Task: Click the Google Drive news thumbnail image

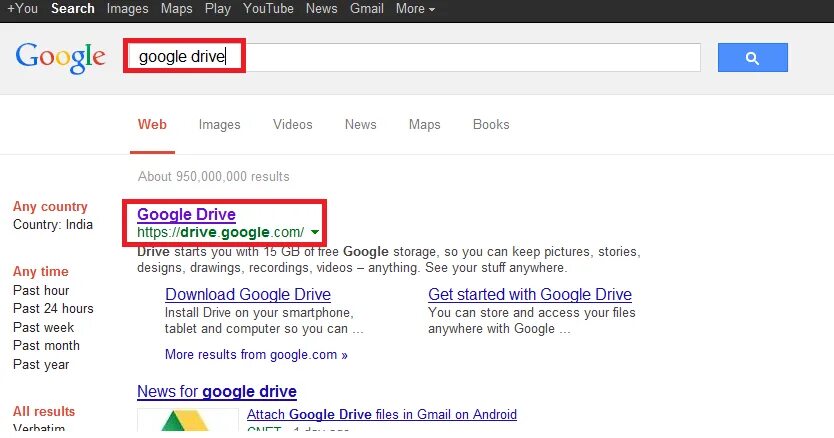Action: coord(188,420)
